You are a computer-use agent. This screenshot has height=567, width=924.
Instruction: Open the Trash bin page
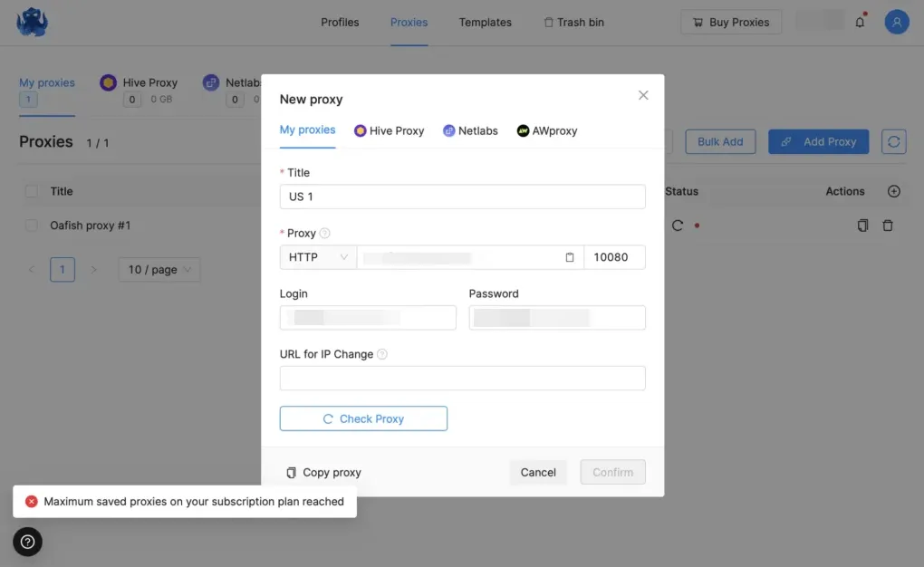click(579, 22)
